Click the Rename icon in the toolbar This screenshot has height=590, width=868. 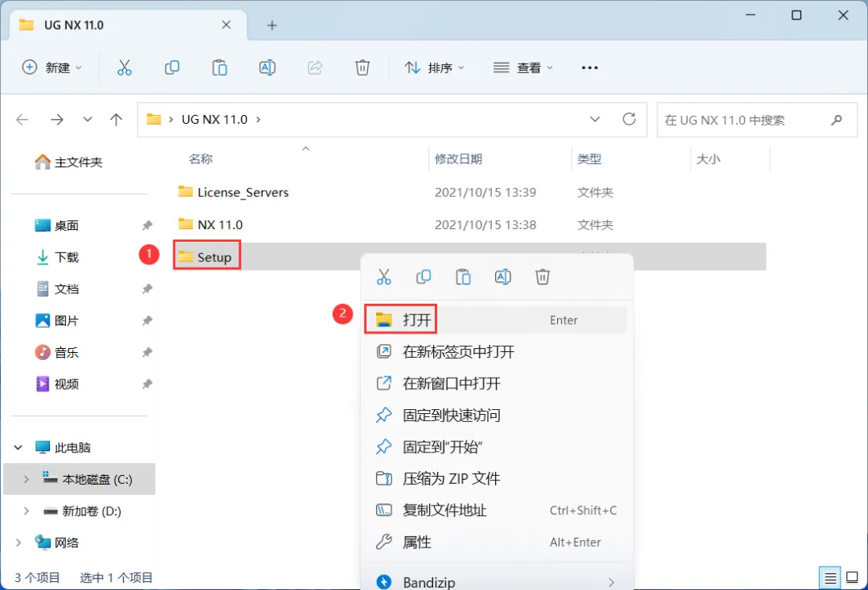click(268, 68)
